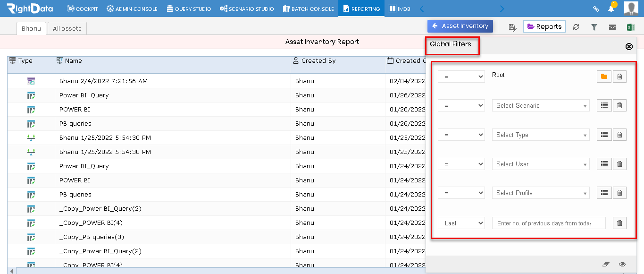Screen dimensions: 644x274
Task: Clear filters with the eraser icon
Action: 606,264
